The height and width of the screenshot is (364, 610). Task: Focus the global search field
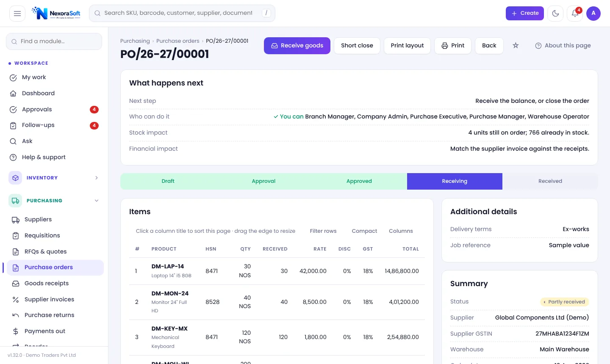coord(182,13)
